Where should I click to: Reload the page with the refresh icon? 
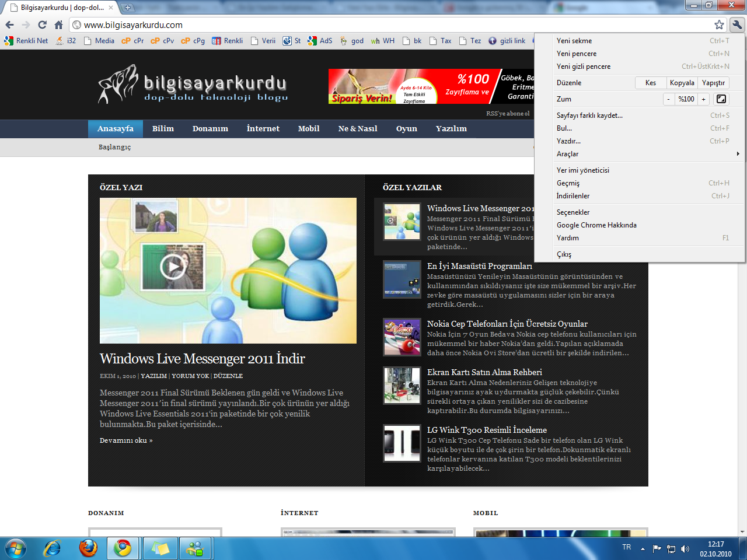[42, 24]
